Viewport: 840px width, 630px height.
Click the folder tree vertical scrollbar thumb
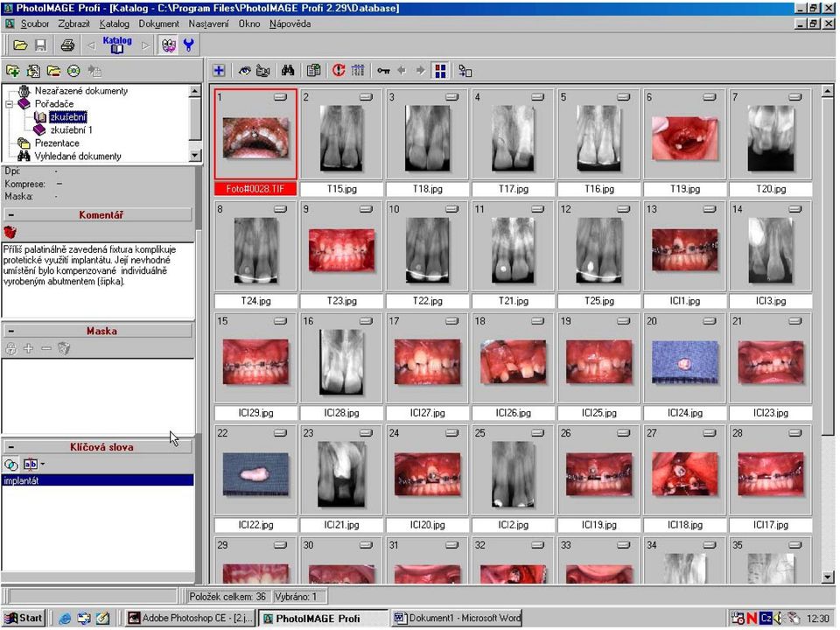(195, 118)
